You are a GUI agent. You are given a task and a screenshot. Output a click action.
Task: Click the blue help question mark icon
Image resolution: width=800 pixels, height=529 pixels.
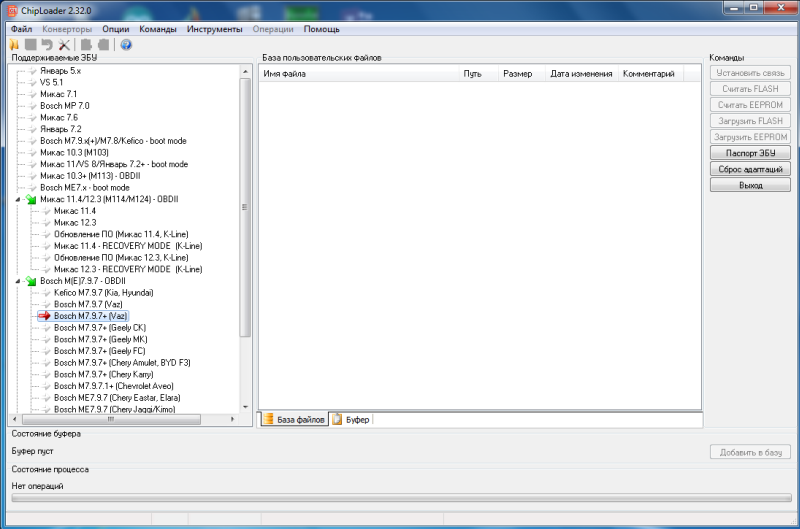126,44
